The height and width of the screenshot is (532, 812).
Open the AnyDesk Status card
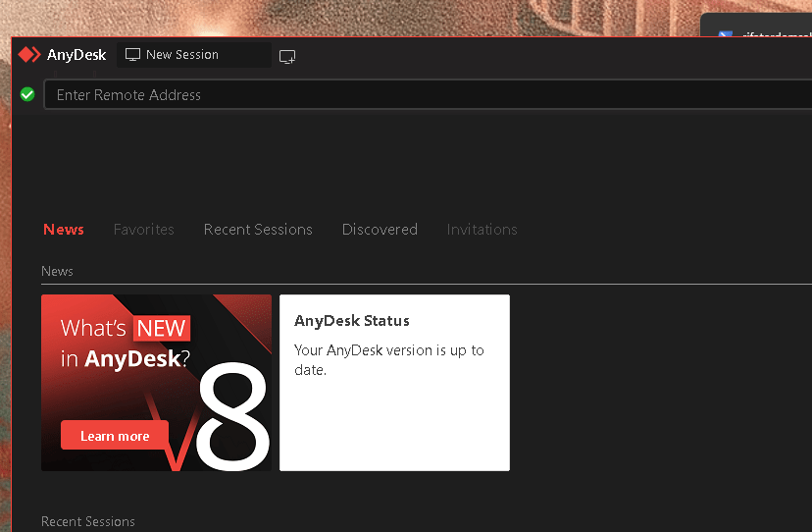pyautogui.click(x=394, y=383)
